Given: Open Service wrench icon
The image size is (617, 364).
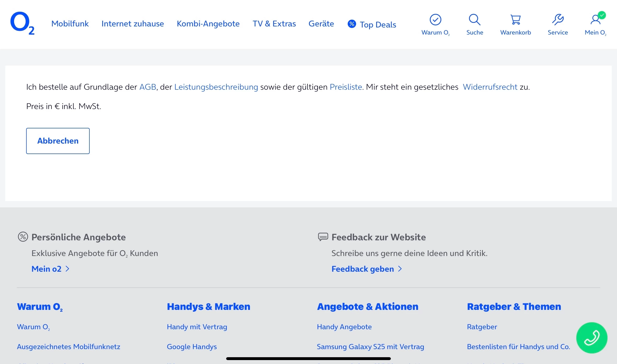Looking at the screenshot, I should pyautogui.click(x=558, y=20).
